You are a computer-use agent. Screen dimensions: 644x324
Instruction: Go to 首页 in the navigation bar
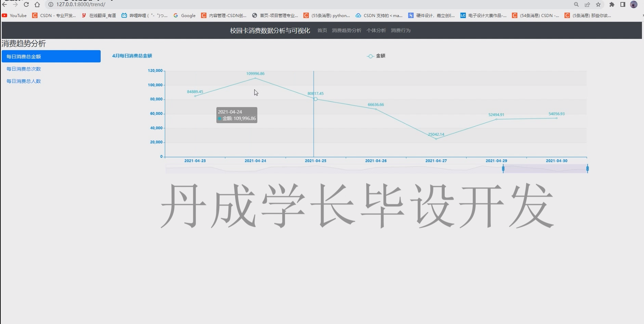coord(321,30)
